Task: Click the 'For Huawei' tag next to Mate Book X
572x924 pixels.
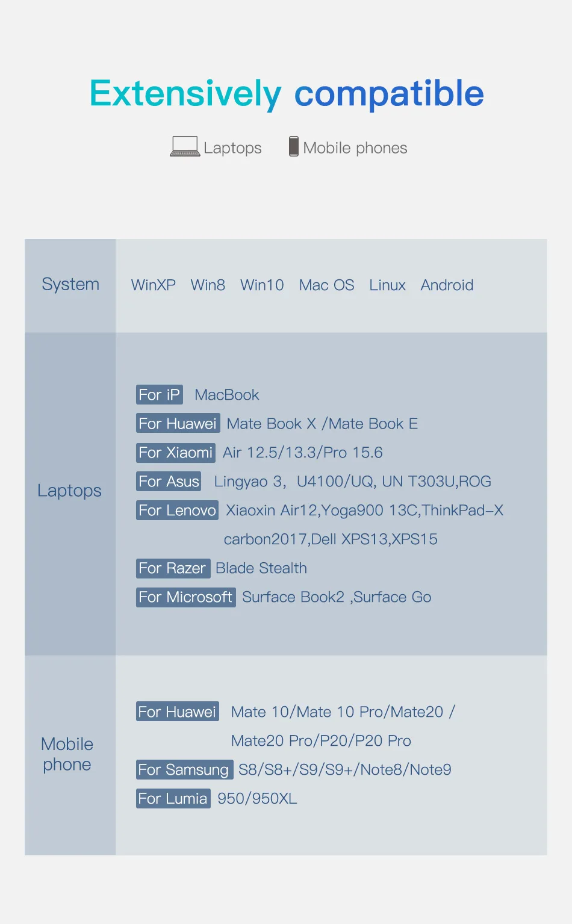Action: [x=178, y=424]
